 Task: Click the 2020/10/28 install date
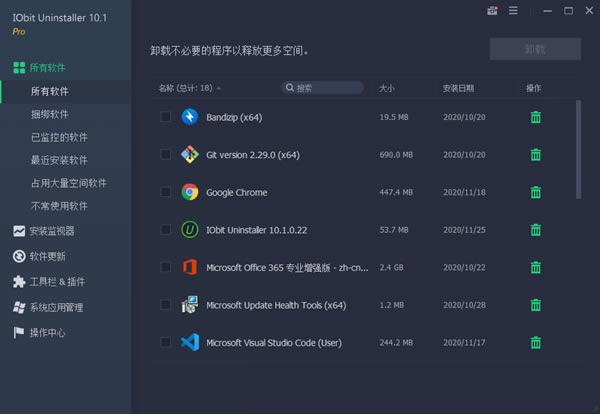tap(465, 305)
